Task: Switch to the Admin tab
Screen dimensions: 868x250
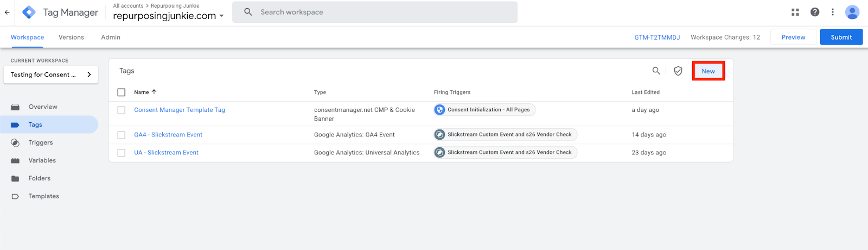Action: [x=111, y=37]
